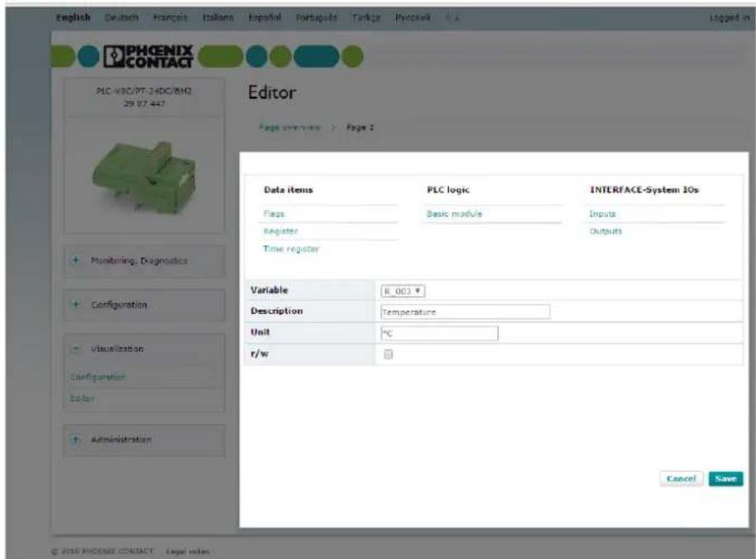This screenshot has width=756, height=559.
Task: Switch language to Русский
Action: click(x=413, y=17)
